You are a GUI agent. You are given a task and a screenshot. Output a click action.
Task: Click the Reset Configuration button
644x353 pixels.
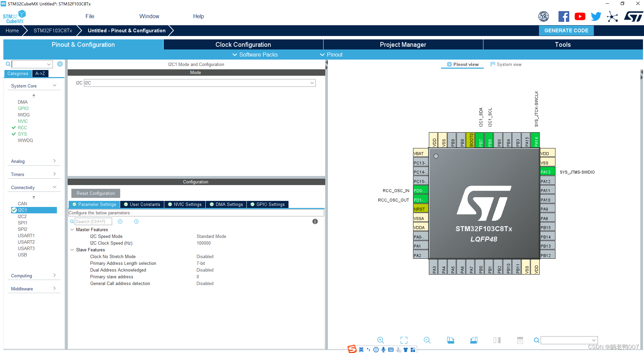(96, 193)
